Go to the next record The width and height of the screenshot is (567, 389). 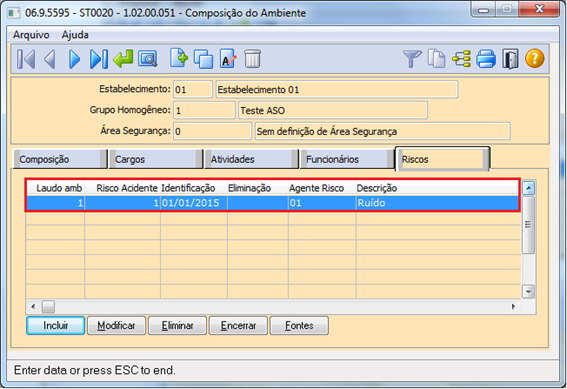(74, 59)
